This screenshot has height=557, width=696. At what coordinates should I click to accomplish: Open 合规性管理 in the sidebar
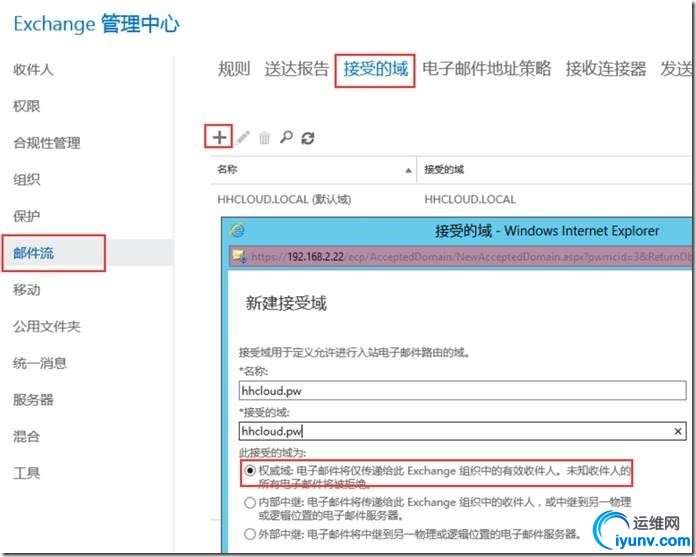tap(47, 143)
